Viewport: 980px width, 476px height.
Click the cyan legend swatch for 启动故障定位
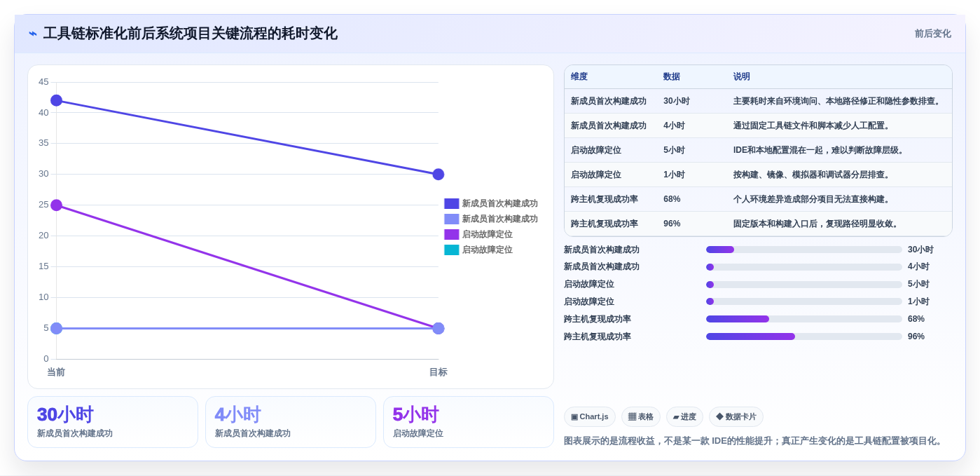pyautogui.click(x=452, y=250)
